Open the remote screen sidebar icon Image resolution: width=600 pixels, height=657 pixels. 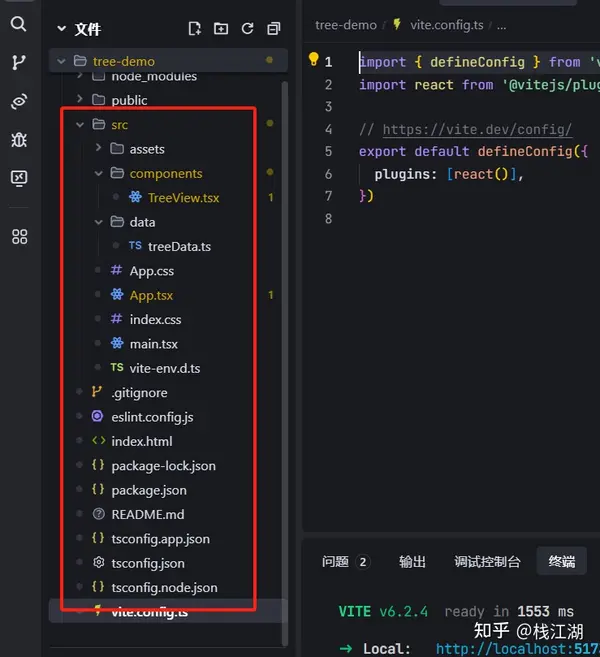point(19,178)
